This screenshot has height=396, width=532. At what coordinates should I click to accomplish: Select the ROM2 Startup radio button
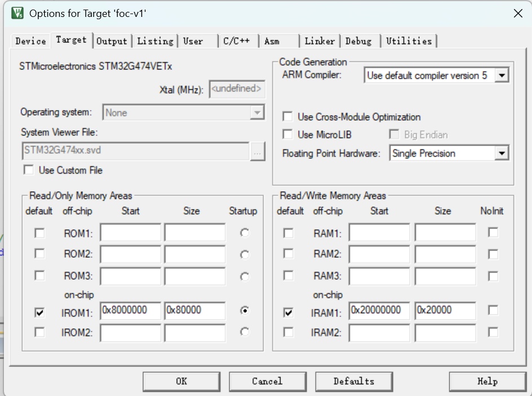(x=244, y=254)
